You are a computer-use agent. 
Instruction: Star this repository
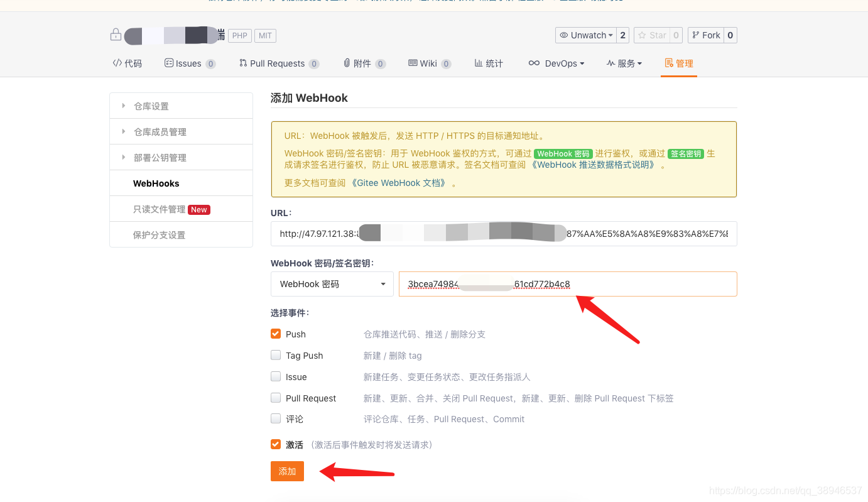coord(651,35)
